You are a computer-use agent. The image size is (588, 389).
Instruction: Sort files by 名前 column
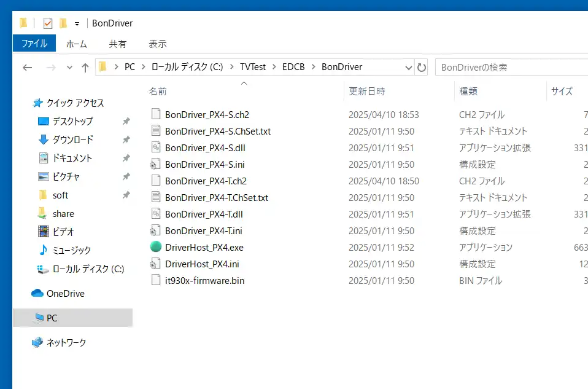tap(158, 92)
